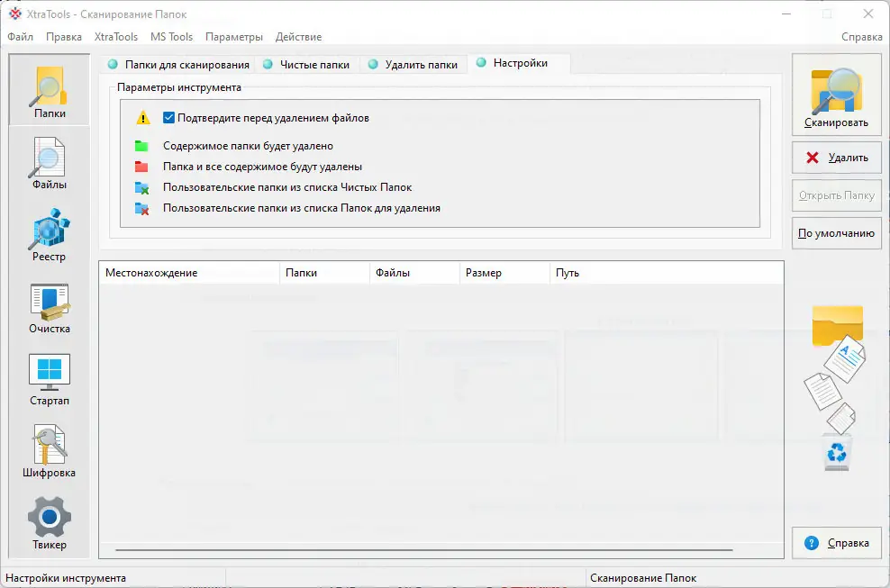Image resolution: width=890 pixels, height=588 pixels.
Task: Open the Правка menu
Action: (64, 37)
